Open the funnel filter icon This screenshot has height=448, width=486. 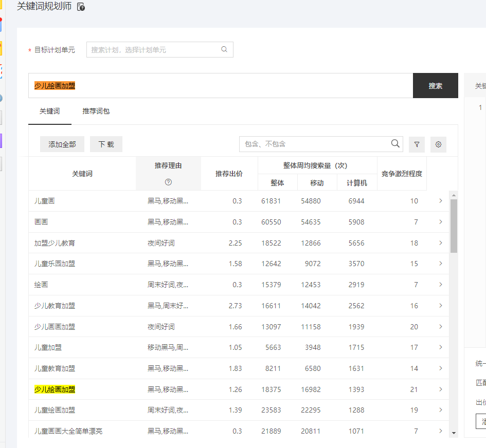point(417,144)
